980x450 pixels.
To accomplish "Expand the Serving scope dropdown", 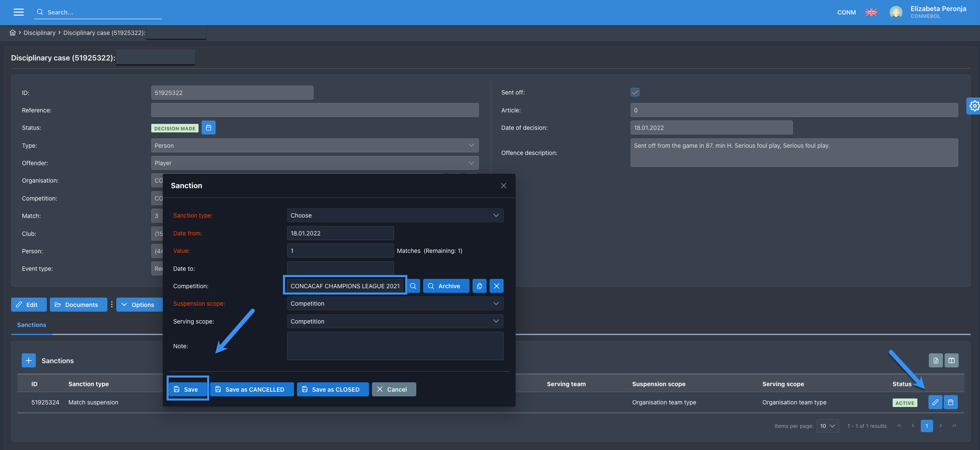I will (395, 321).
